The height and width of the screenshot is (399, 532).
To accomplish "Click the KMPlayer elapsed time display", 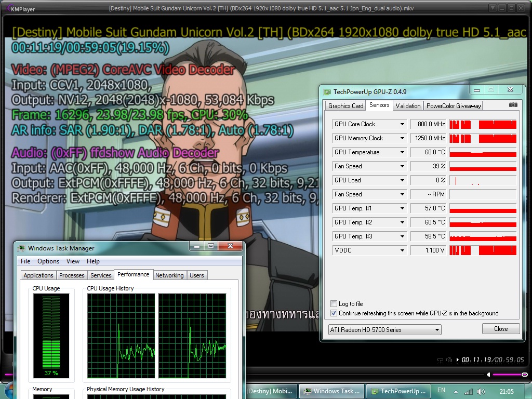I will pyautogui.click(x=476, y=360).
